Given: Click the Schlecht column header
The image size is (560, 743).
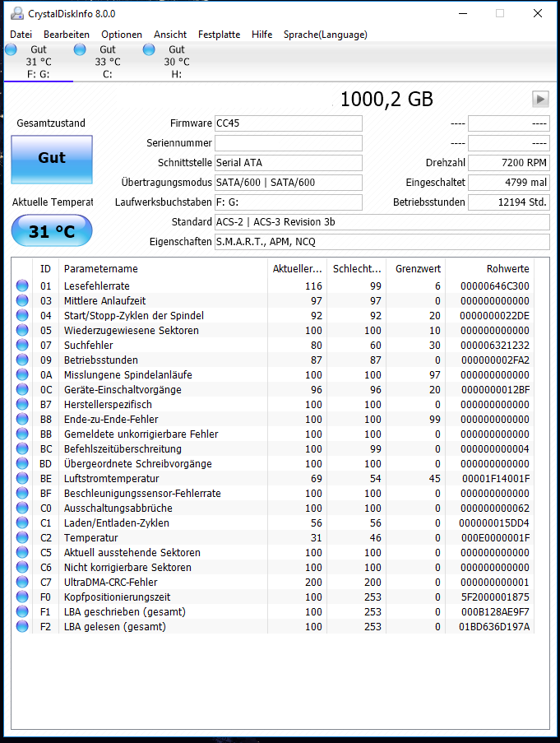Looking at the screenshot, I should [x=357, y=269].
